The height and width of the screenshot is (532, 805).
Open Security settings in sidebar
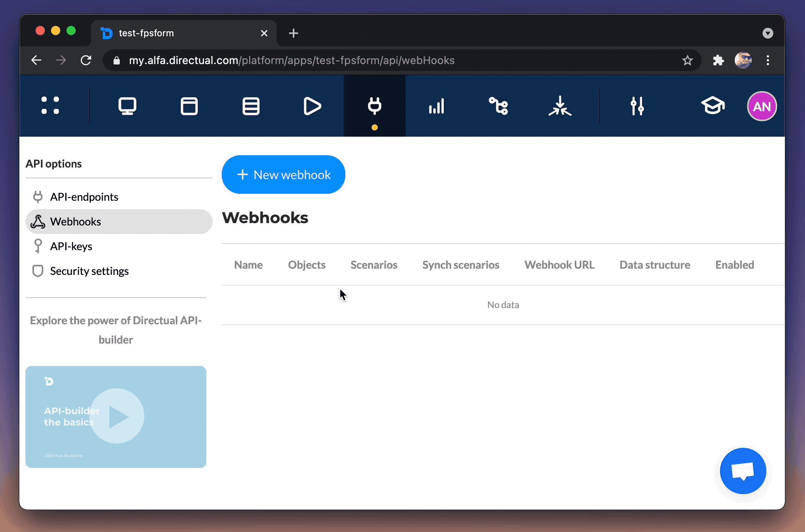point(89,271)
